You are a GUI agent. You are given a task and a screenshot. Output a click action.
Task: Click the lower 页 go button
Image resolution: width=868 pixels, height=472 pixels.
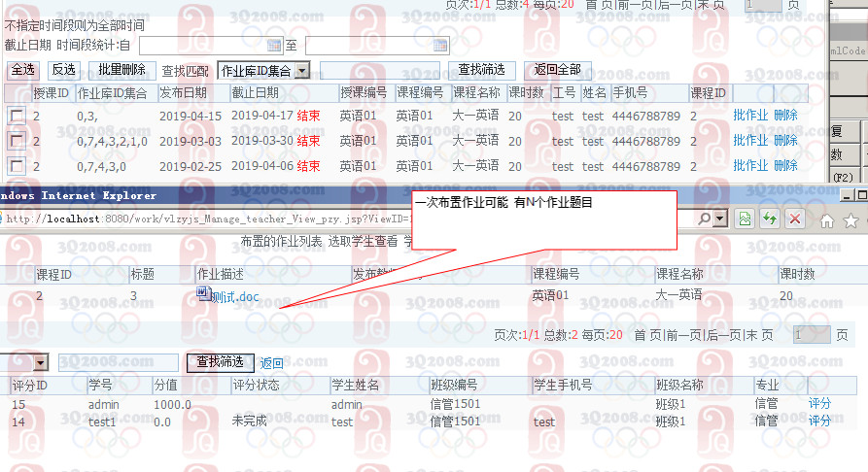[842, 335]
